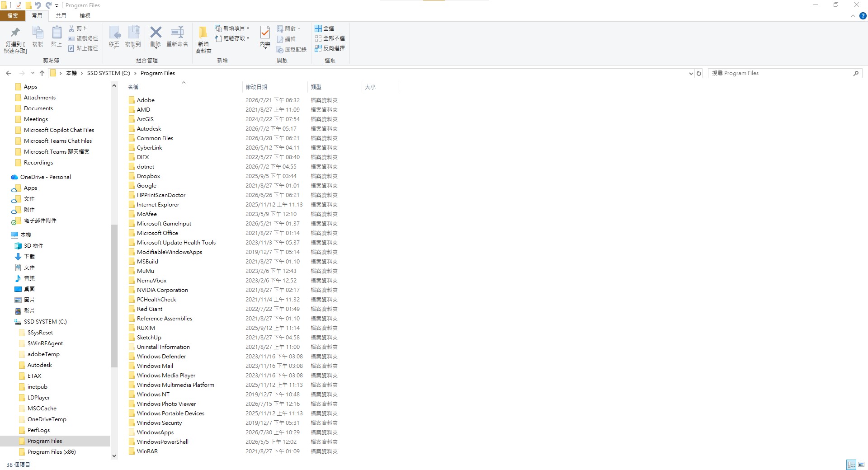The height and width of the screenshot is (470, 868).
Task: Refresh the Program Files address bar
Action: tap(699, 73)
